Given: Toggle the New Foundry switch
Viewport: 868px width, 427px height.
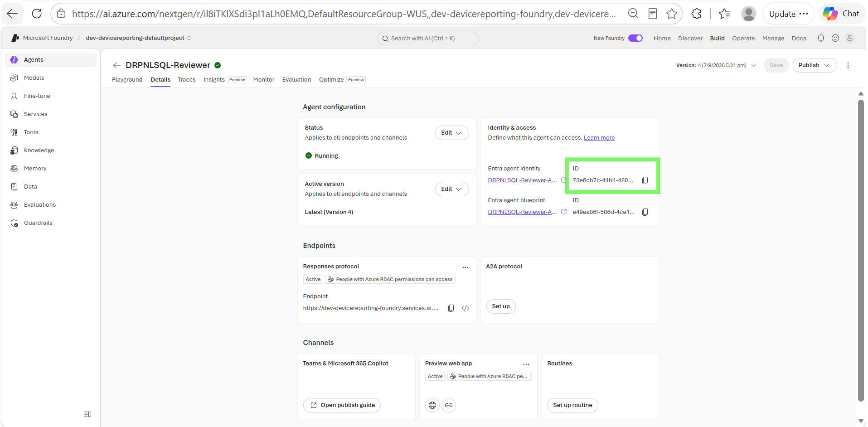Looking at the screenshot, I should click(x=635, y=38).
